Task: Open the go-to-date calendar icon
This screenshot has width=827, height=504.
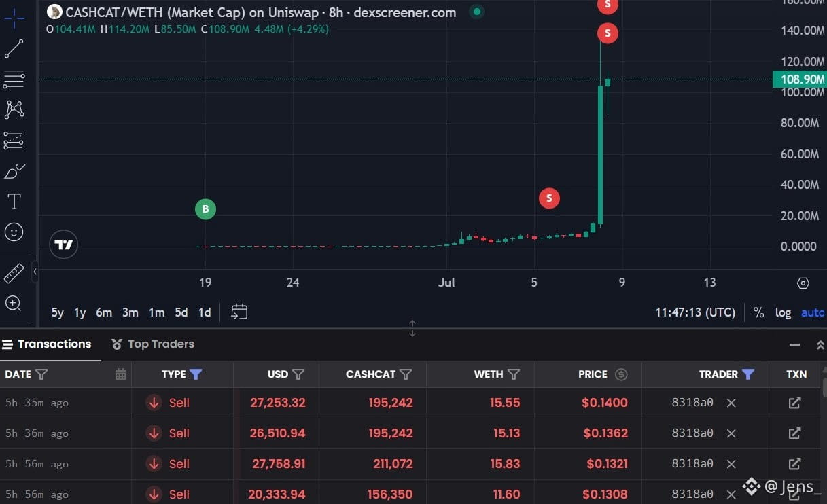Action: pyautogui.click(x=239, y=312)
